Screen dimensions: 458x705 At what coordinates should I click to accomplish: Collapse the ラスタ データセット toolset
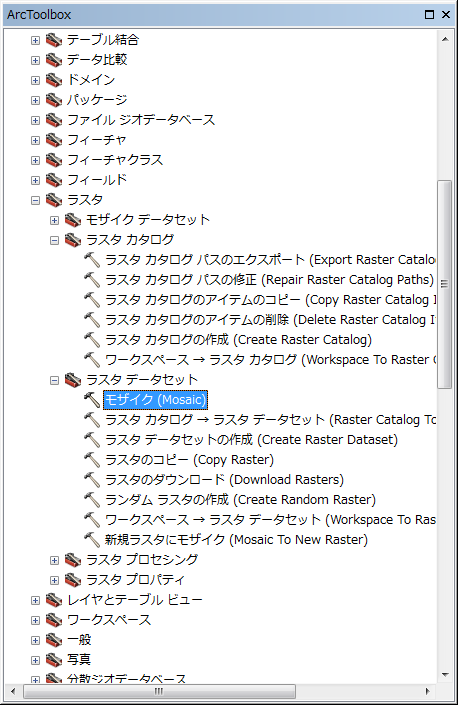click(x=54, y=380)
